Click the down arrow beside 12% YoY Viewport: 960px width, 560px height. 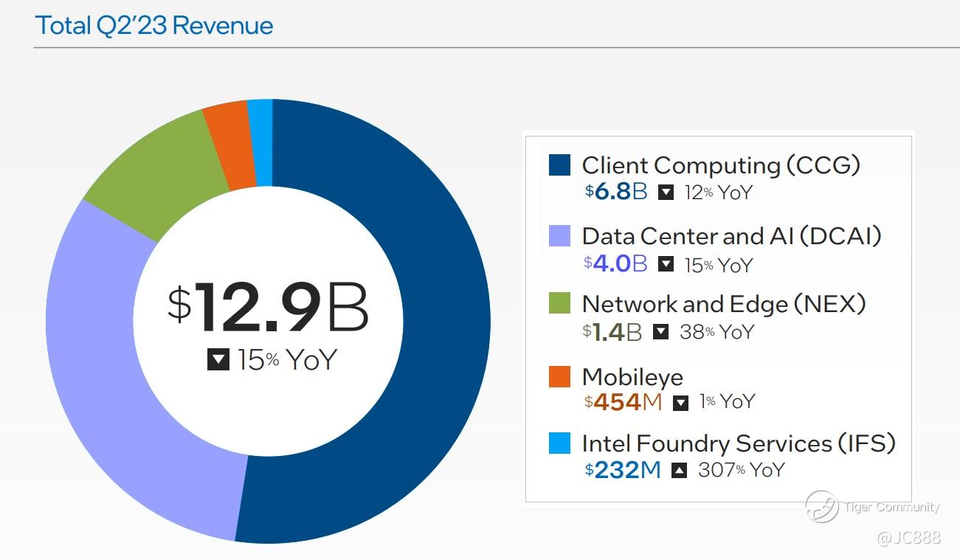(x=666, y=193)
